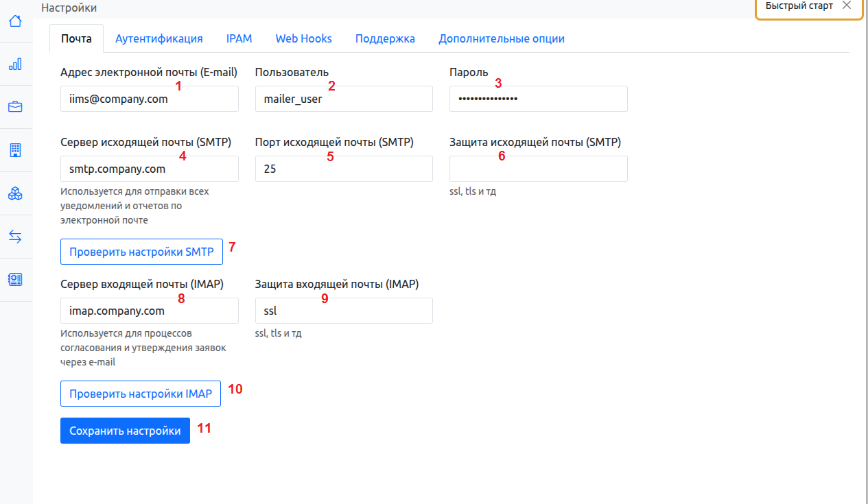
Task: Click the bottom sidebar circuit board icon
Action: [15, 279]
